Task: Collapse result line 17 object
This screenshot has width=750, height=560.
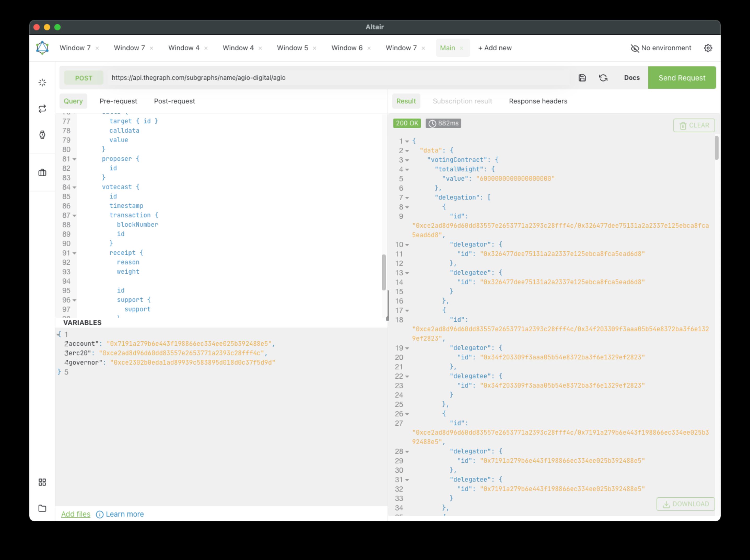Action: coord(407,311)
